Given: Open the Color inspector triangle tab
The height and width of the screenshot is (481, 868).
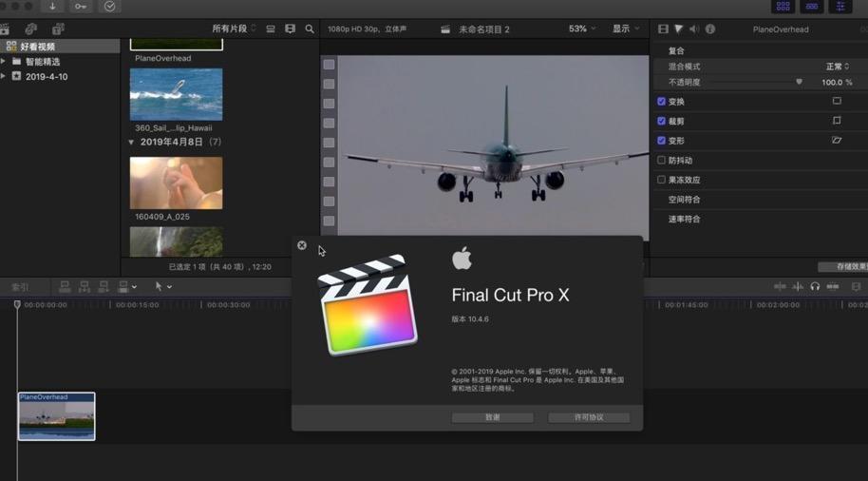Looking at the screenshot, I should (679, 29).
